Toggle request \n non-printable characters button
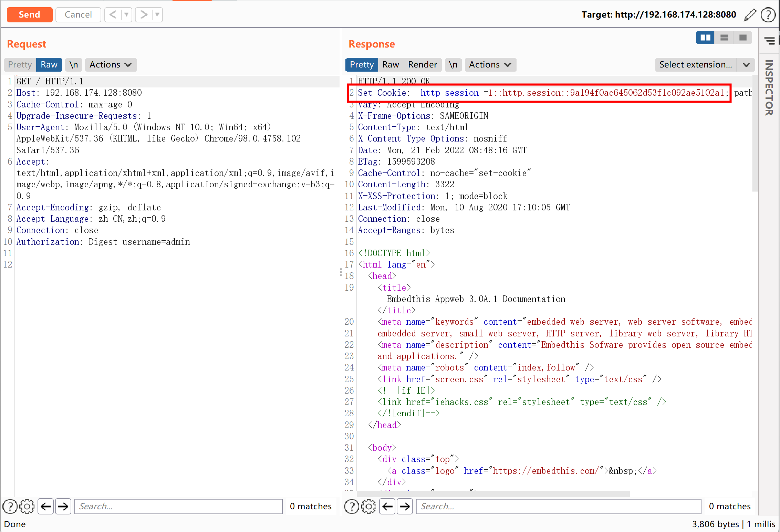Viewport: 780px width, 532px height. 74,65
